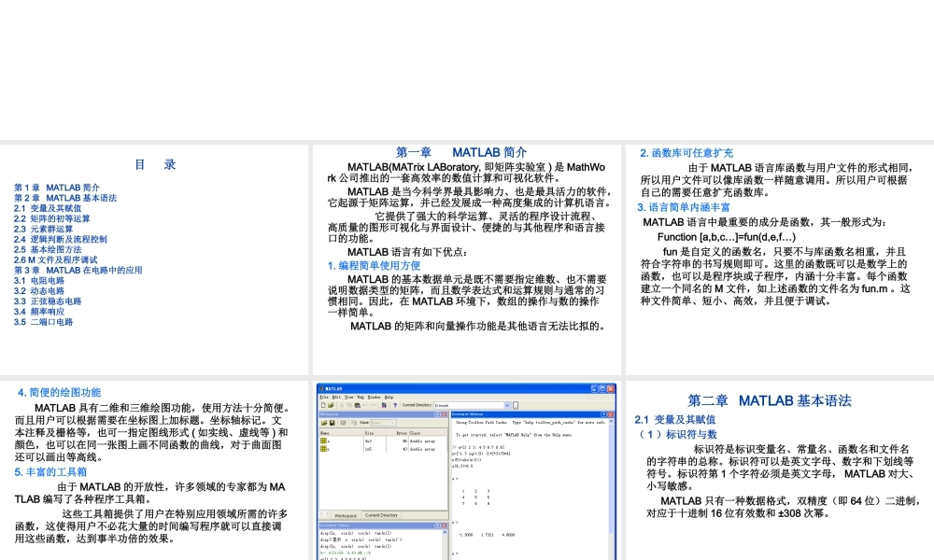Image resolution: width=934 pixels, height=560 pixels.
Task: Open the Web menu in the MATLAB screenshot
Action: tap(361, 397)
